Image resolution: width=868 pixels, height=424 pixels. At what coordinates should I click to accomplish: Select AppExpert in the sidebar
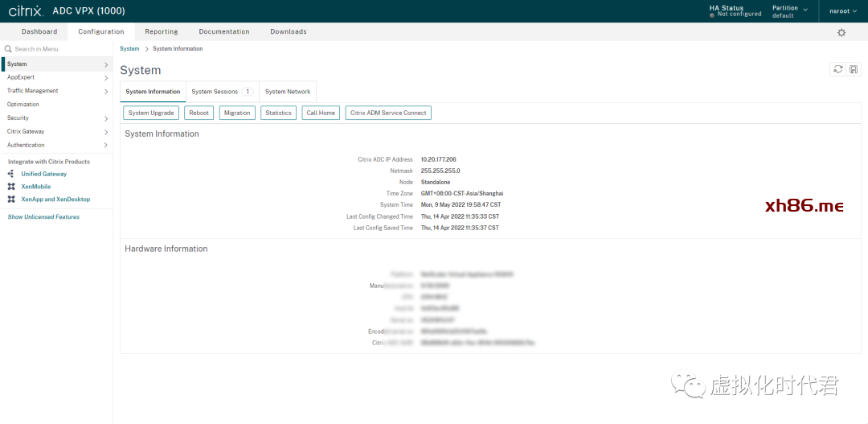click(56, 77)
